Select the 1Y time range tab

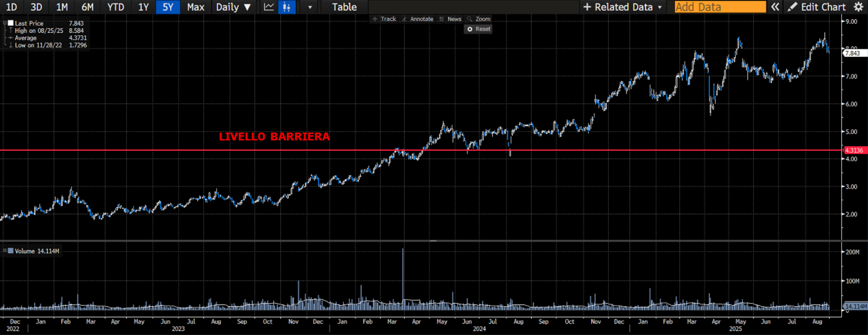pyautogui.click(x=143, y=7)
